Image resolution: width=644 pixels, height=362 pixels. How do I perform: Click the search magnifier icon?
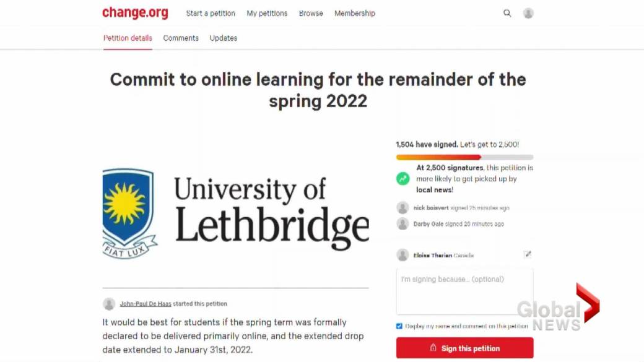507,13
